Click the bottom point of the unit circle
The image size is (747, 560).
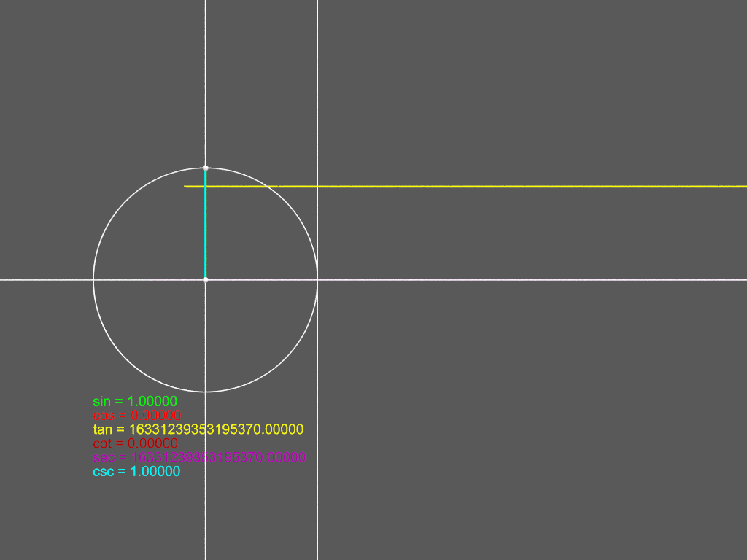(x=205, y=392)
